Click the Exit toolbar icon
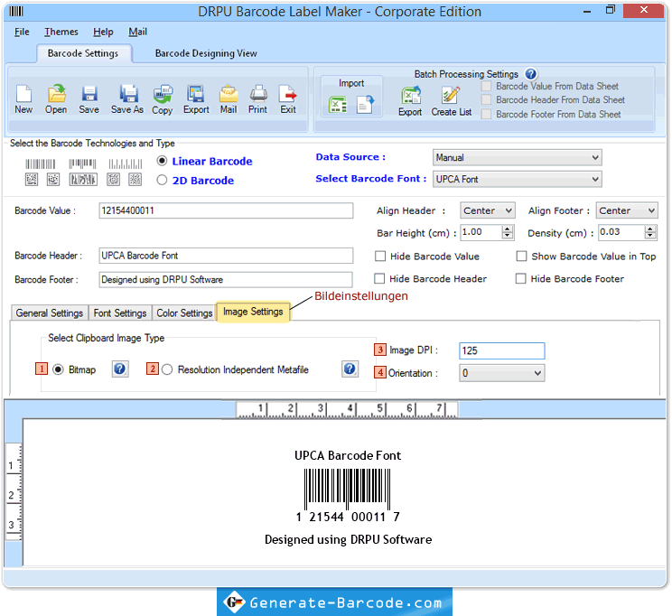The width and height of the screenshot is (672, 616). tap(288, 94)
